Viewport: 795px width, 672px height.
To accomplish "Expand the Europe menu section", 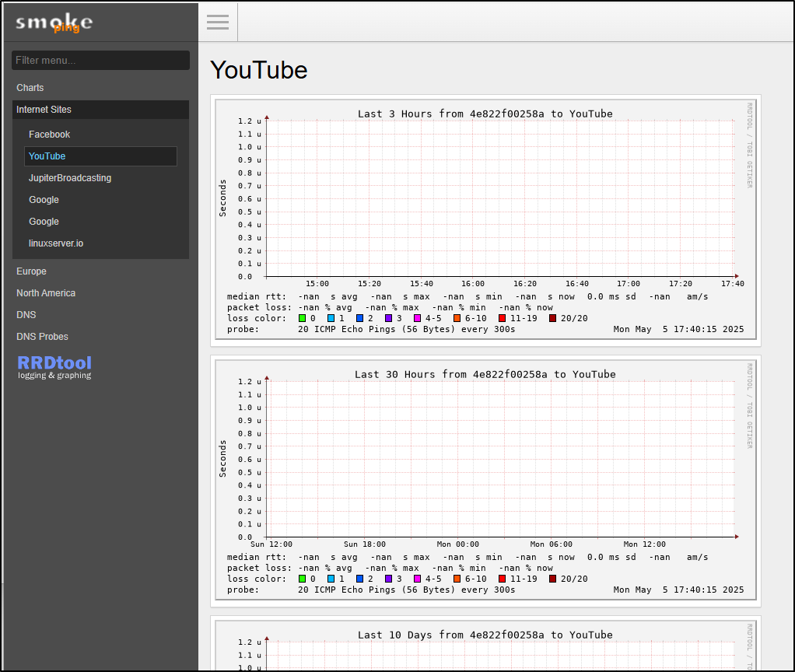I will (31, 271).
